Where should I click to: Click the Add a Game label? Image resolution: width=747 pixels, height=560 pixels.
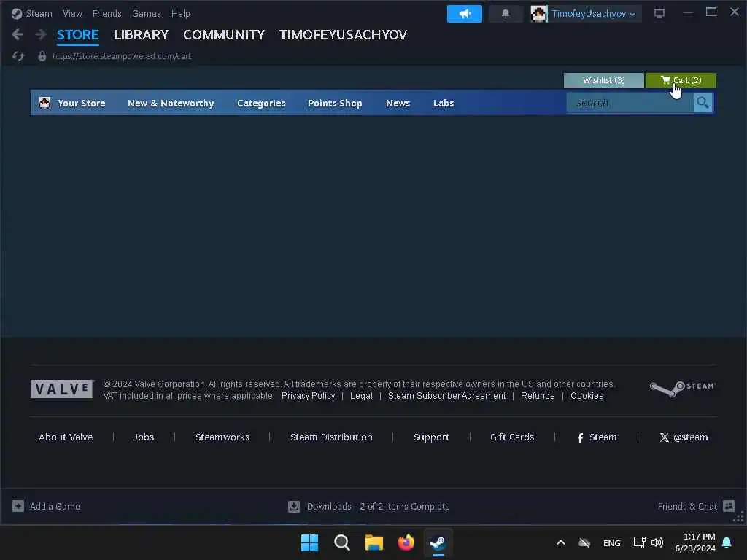coord(55,507)
